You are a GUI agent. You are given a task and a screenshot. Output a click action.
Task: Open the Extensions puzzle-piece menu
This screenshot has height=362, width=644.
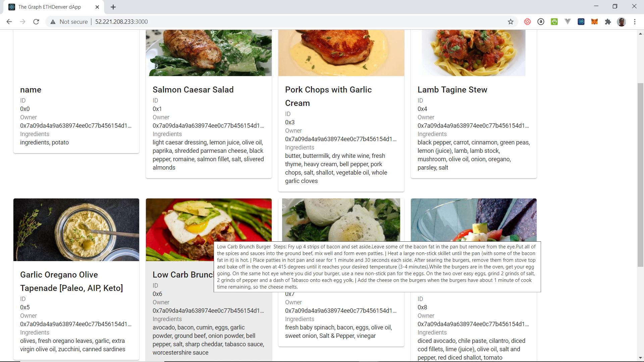coord(608,22)
